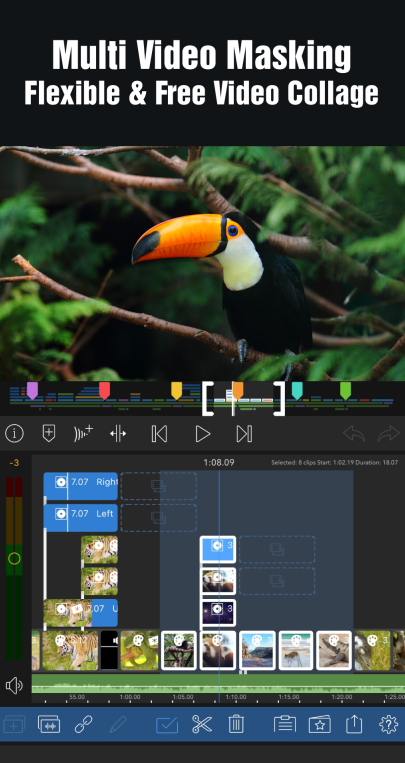Tap the 1:00.00 ruler mark

(130, 697)
